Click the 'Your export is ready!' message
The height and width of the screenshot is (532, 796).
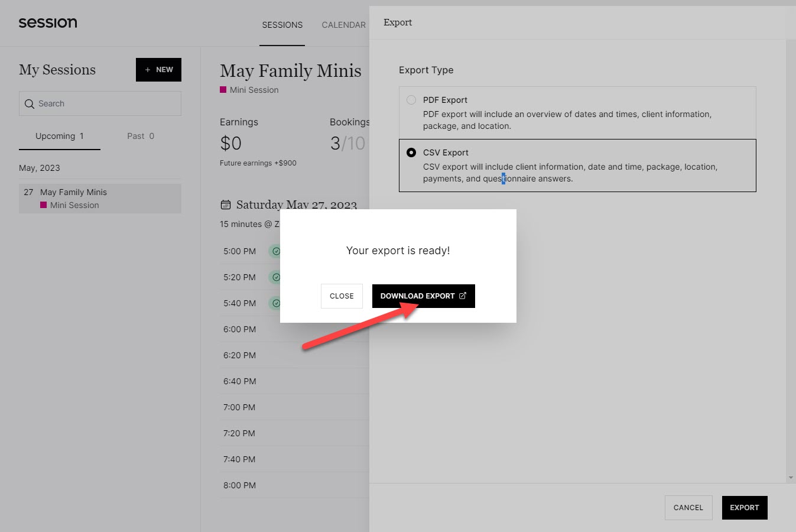pyautogui.click(x=398, y=251)
